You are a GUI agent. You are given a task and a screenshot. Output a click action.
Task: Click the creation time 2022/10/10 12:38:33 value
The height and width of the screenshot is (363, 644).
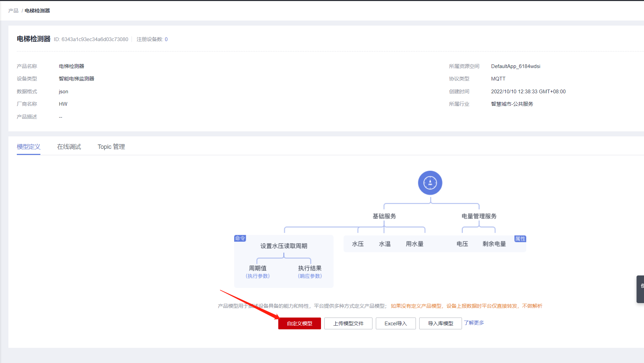tap(529, 92)
